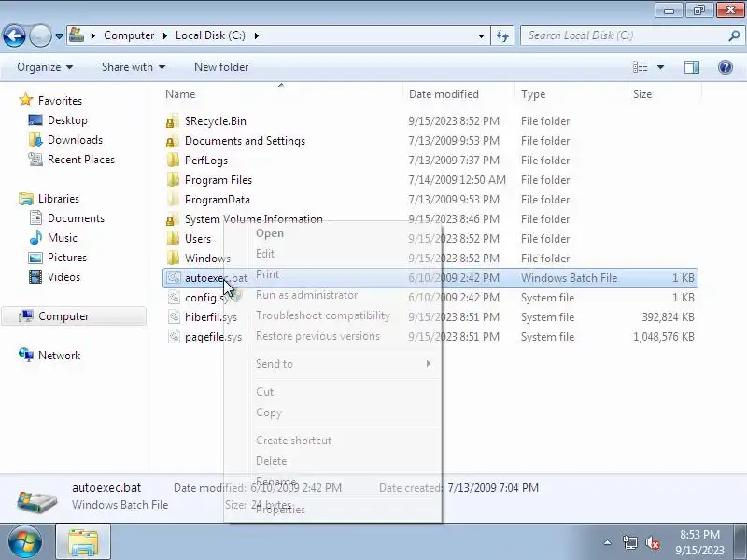The height and width of the screenshot is (560, 747).
Task: Click Local Disk (C:) in the breadcrumb
Action: click(x=210, y=35)
